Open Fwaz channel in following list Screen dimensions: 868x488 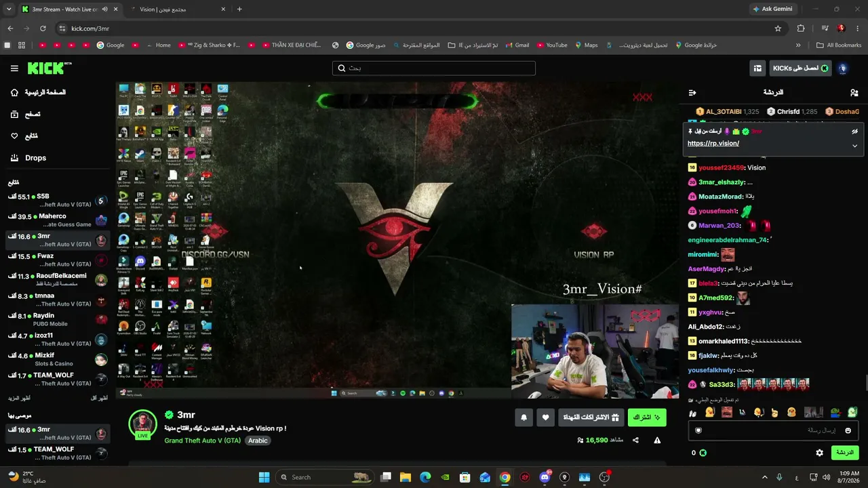pos(58,260)
